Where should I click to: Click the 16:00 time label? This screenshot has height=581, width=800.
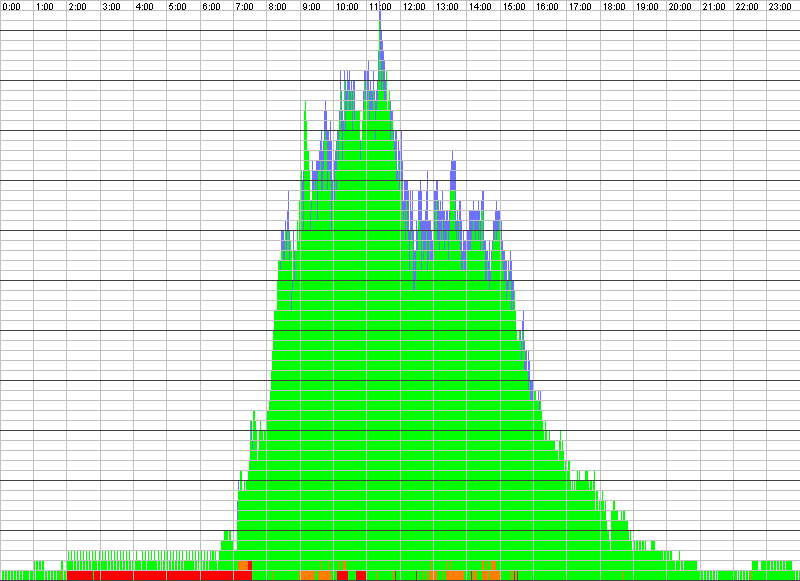[x=547, y=7]
